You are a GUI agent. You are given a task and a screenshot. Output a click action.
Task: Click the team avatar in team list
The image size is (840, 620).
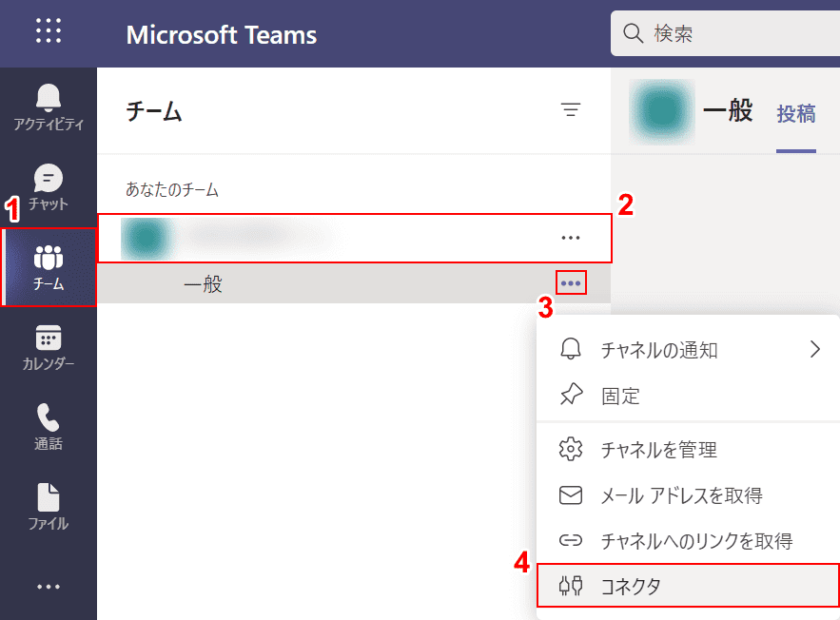pos(147,239)
